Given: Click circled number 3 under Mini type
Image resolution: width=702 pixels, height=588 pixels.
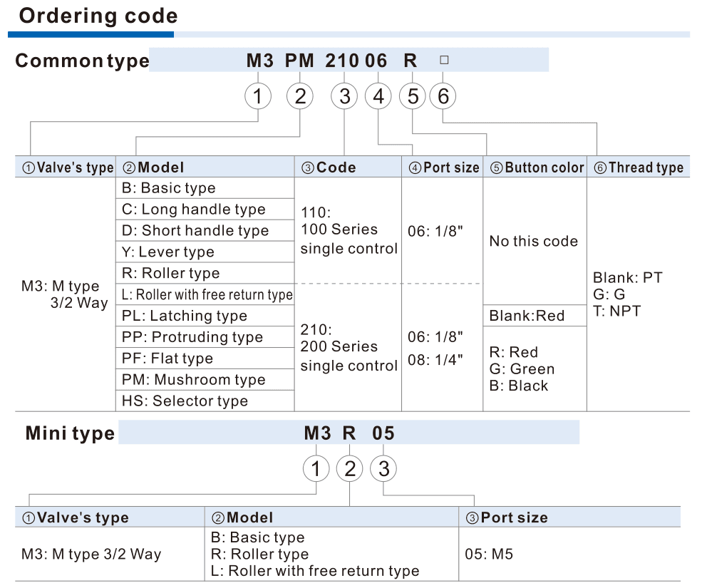Looking at the screenshot, I should (x=383, y=469).
